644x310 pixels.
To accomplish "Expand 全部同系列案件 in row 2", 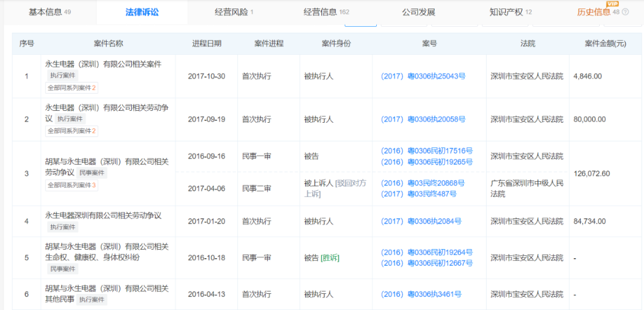I will (x=70, y=131).
